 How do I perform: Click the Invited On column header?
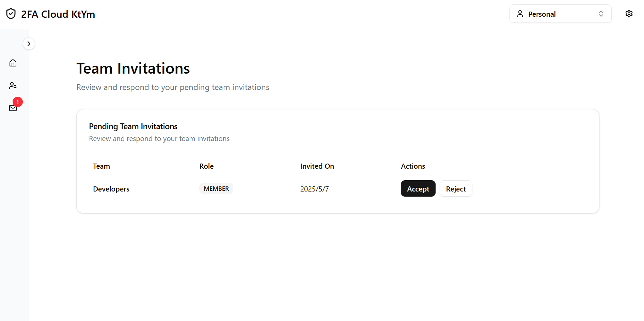coord(317,166)
